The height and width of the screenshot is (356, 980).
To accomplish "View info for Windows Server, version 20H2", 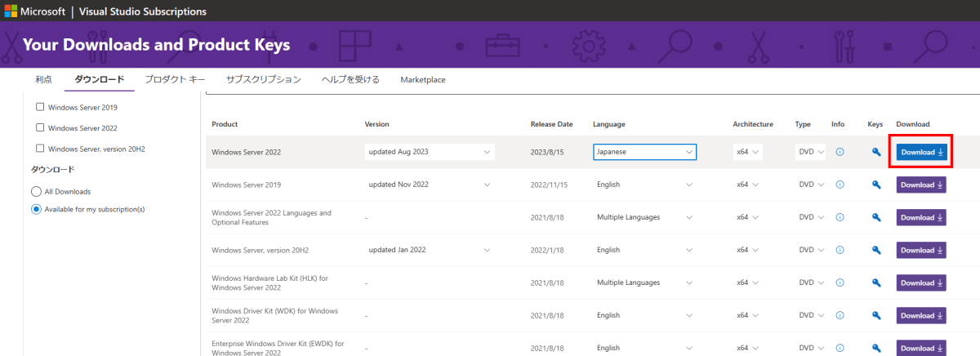I will [840, 250].
